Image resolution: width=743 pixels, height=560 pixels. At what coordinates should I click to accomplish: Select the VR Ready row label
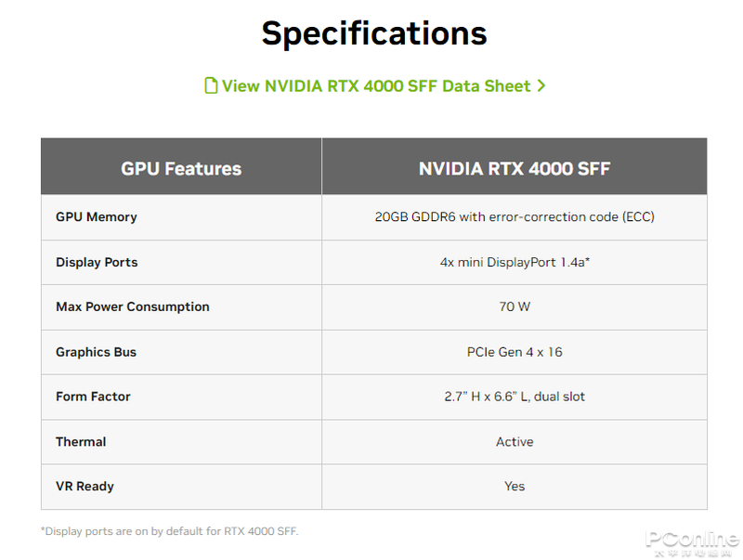point(85,486)
